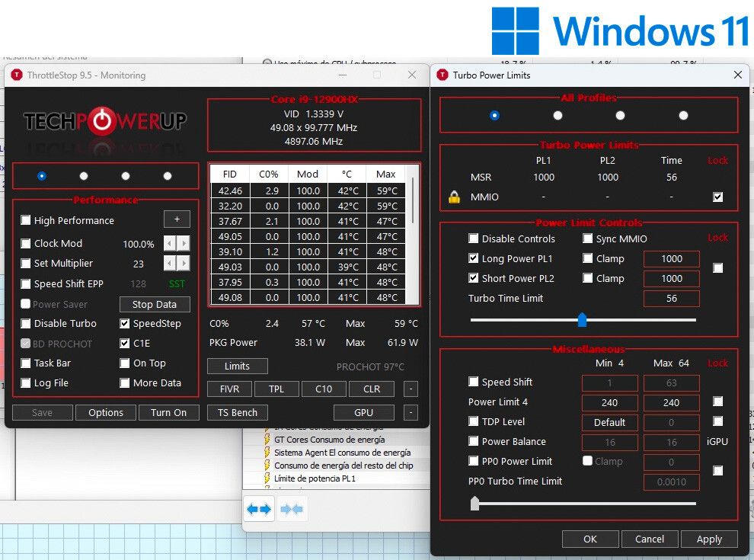The height and width of the screenshot is (560, 754).
Task: Click the Turbo Power Limits title icon
Action: (x=442, y=75)
